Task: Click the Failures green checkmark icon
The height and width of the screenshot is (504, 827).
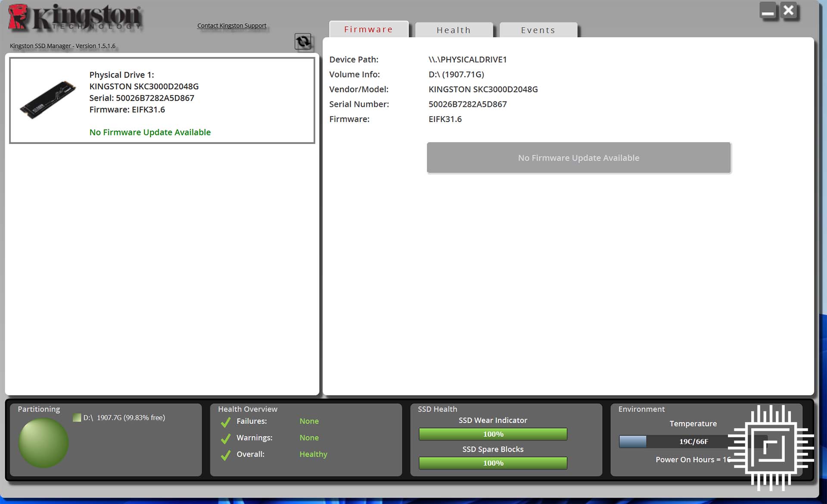Action: [225, 422]
